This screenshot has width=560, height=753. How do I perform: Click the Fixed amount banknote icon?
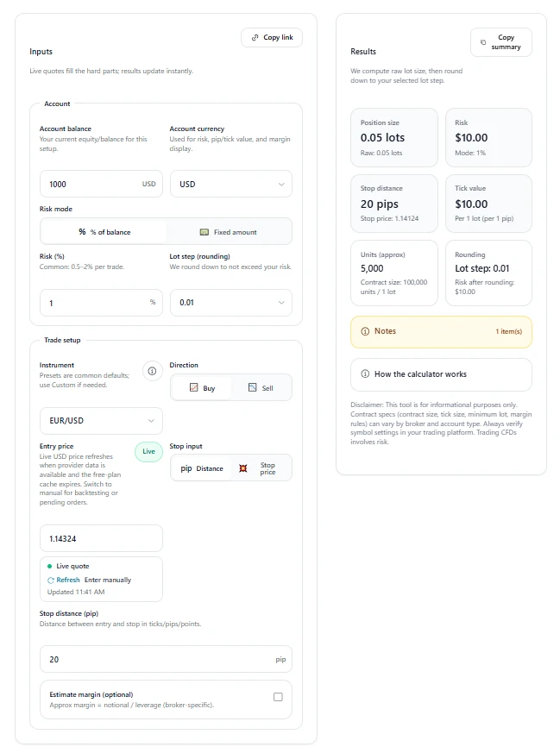click(204, 232)
